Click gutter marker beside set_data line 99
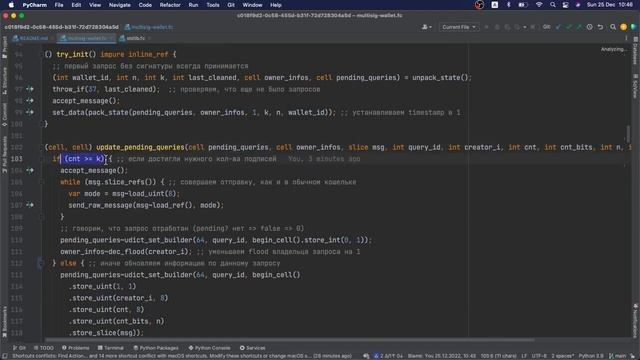640x360 pixels. [30, 112]
